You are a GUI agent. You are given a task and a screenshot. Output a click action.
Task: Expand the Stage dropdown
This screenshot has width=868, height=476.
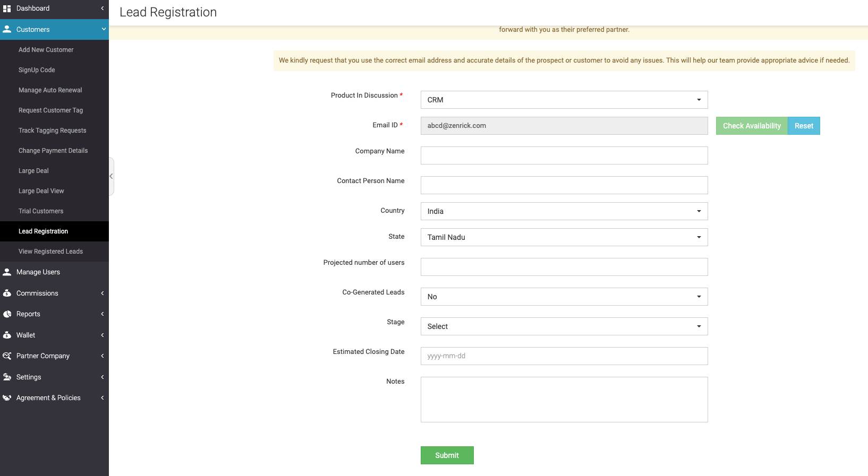pos(564,326)
